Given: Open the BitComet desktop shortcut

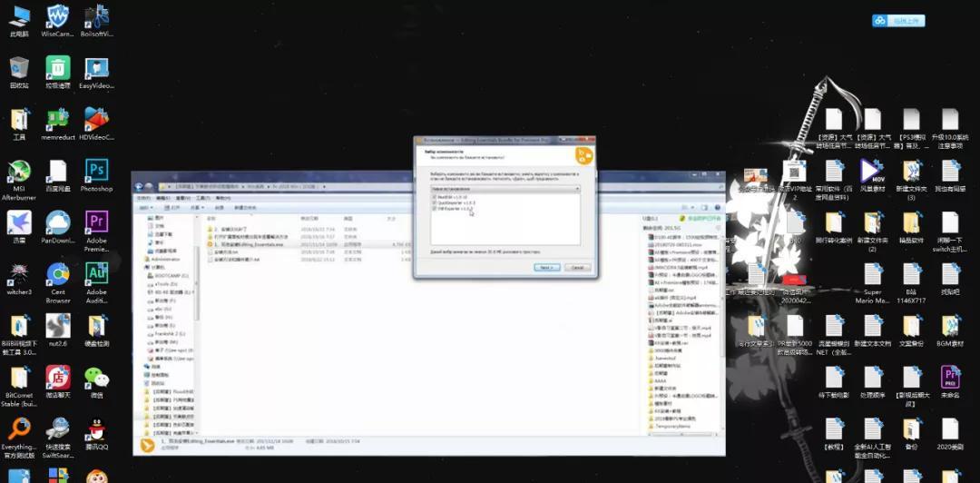Looking at the screenshot, I should pos(18,379).
